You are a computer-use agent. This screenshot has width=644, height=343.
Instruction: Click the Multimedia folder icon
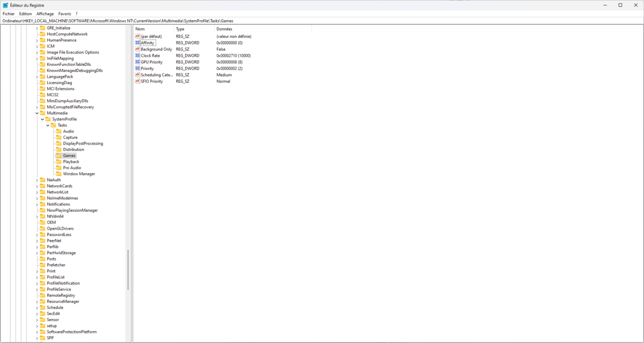42,113
